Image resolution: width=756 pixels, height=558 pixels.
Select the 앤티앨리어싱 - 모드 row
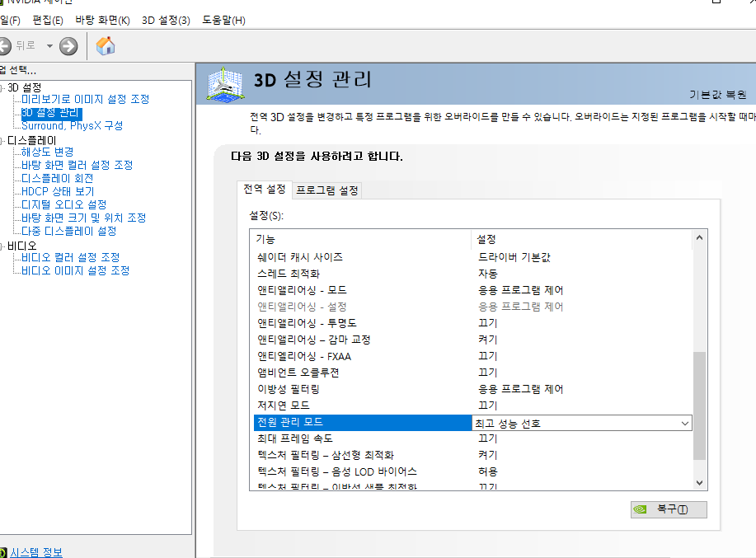tap(472, 290)
